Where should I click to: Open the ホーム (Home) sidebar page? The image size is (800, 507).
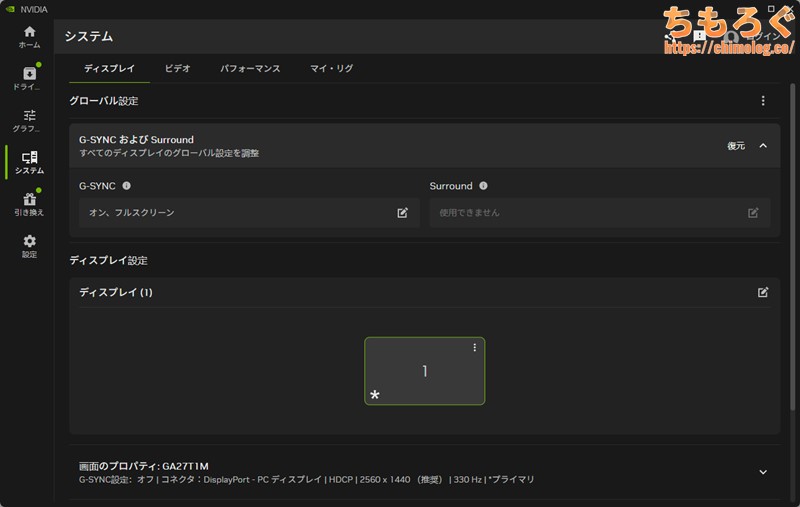click(x=29, y=37)
